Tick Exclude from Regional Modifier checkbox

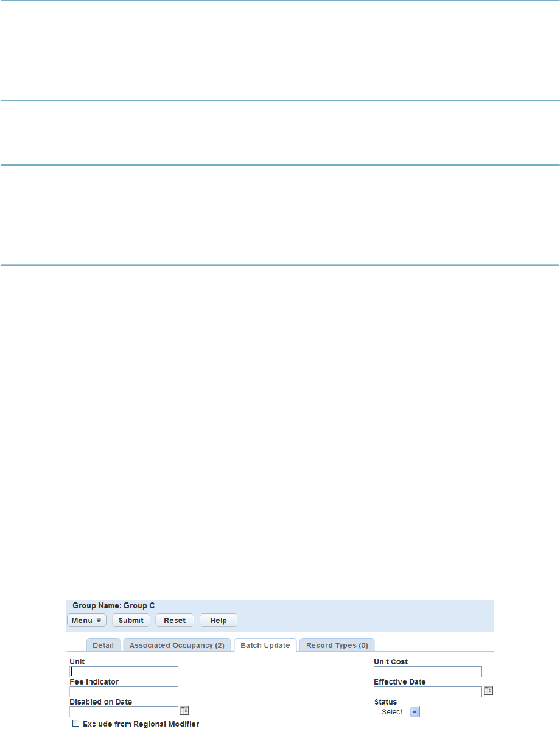tap(75, 724)
